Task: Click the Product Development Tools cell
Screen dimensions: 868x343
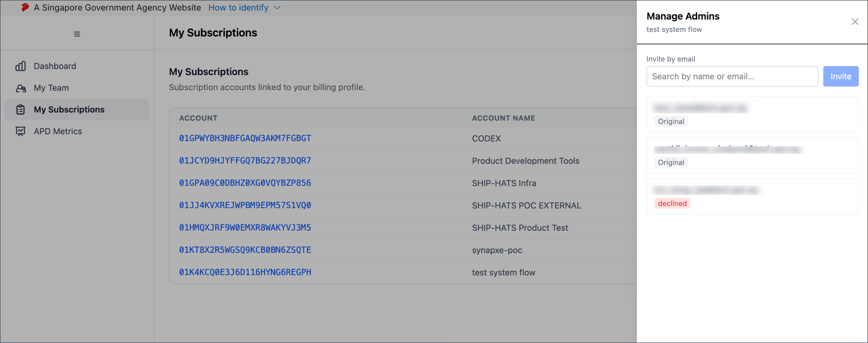Action: tap(525, 161)
